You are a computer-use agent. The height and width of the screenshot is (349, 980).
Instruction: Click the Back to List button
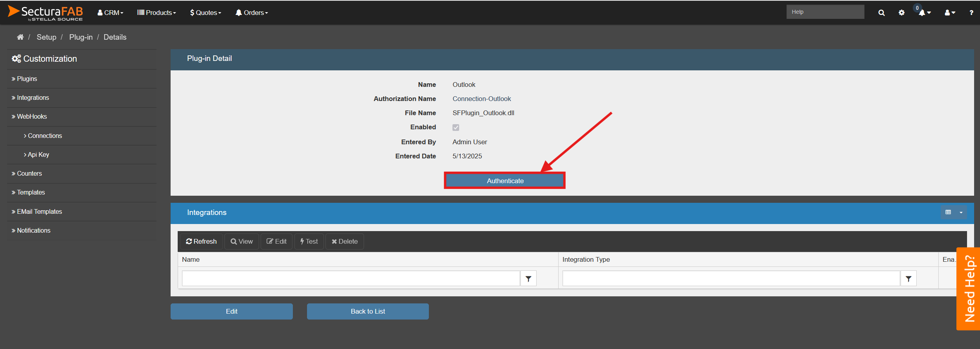[368, 311]
